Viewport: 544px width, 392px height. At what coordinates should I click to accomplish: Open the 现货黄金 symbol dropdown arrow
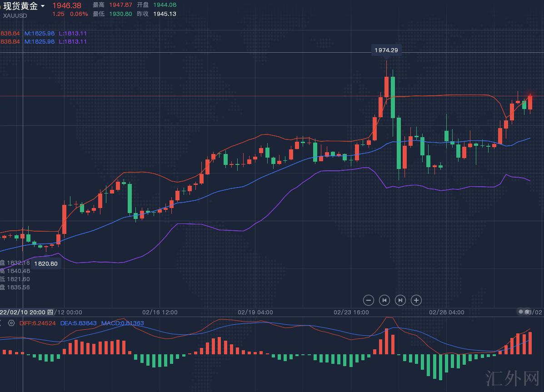point(43,6)
